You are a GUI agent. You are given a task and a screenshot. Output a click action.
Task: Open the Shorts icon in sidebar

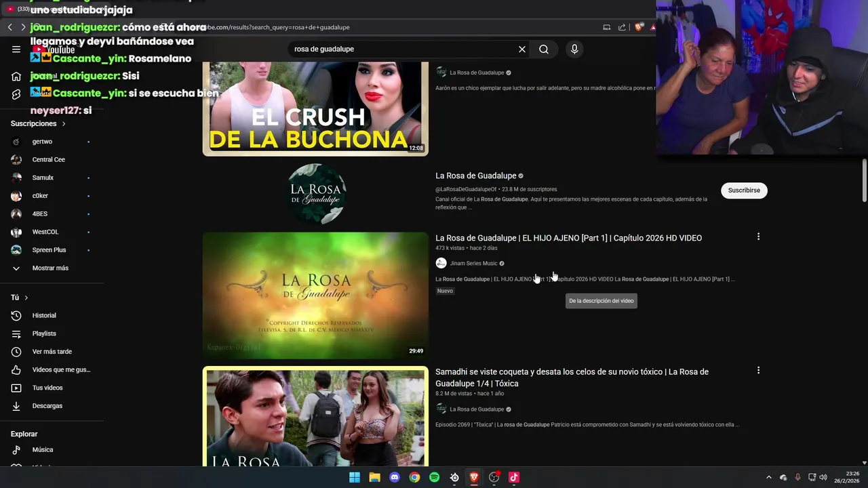tap(16, 94)
